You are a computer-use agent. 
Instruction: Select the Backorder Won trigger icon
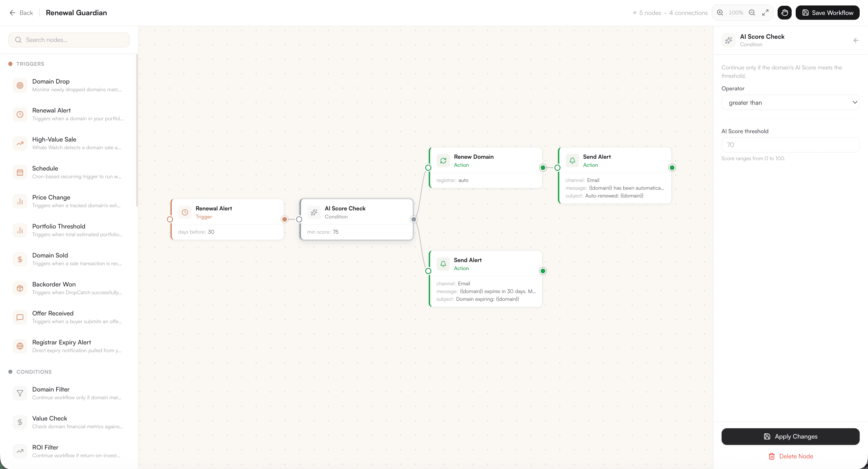click(20, 288)
